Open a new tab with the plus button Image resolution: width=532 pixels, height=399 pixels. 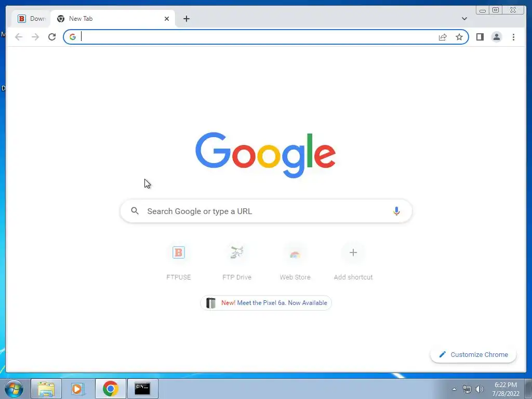click(x=187, y=19)
